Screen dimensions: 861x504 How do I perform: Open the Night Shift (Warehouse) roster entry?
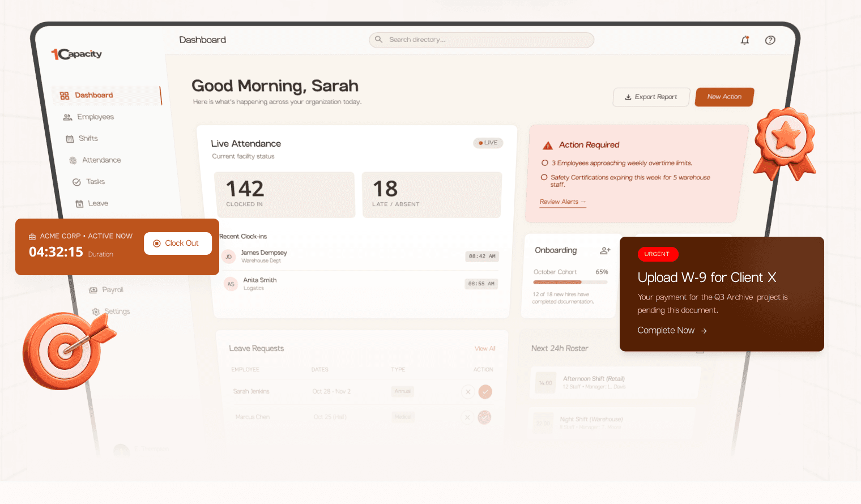coord(612,422)
